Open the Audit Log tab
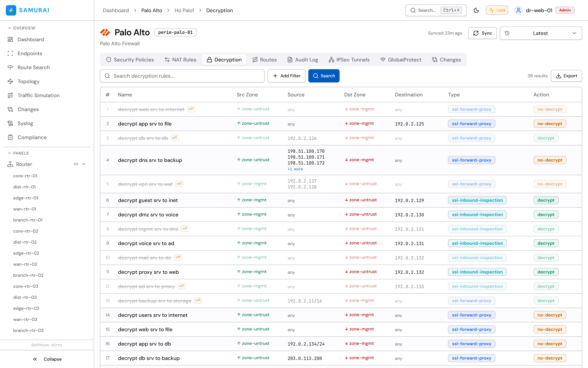This screenshot has width=588, height=368. coord(303,60)
